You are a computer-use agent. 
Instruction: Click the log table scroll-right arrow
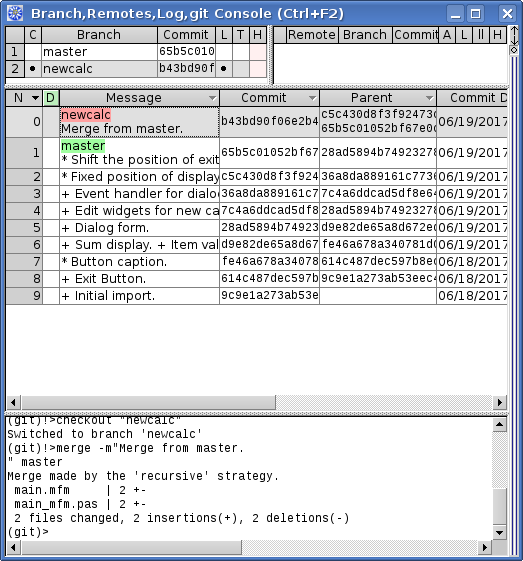[x=500, y=403]
